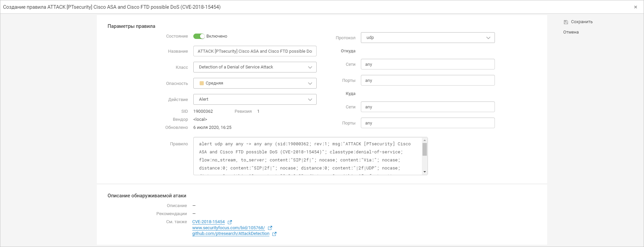Click the Описание обнаруживаемой атаки heading

(x=147, y=196)
